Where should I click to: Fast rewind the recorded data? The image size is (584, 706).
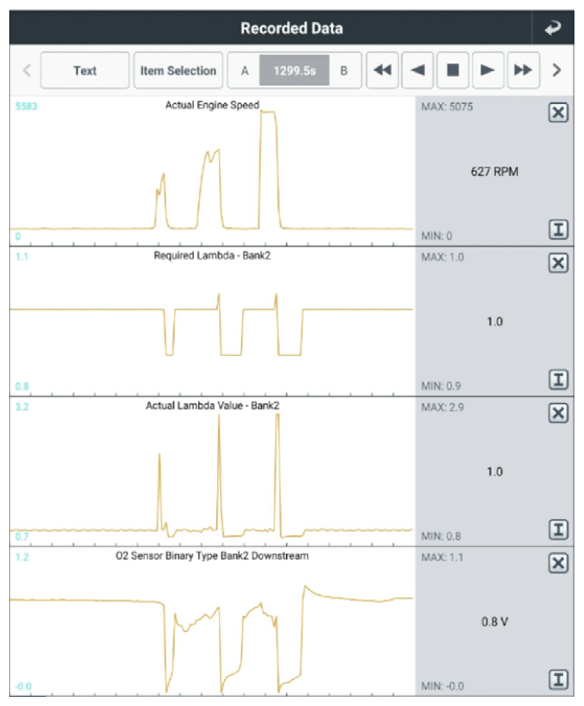(x=382, y=70)
